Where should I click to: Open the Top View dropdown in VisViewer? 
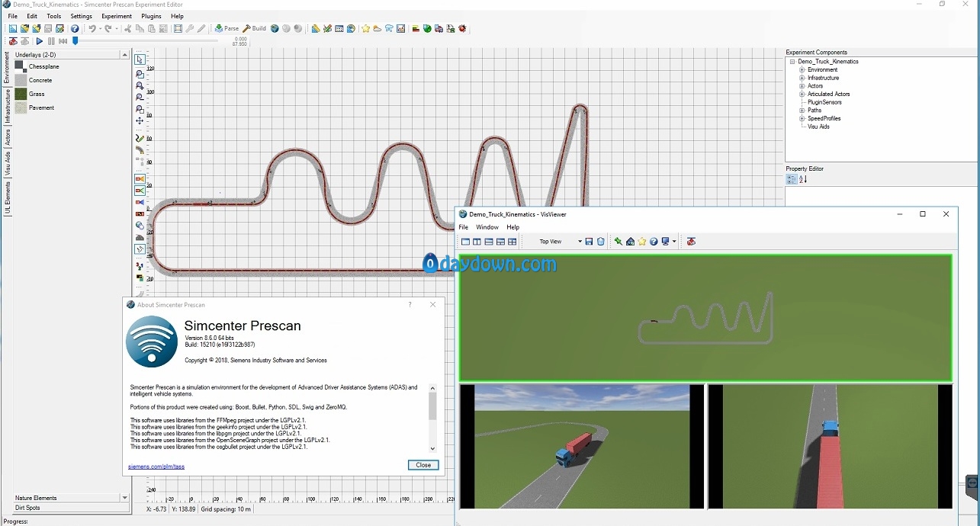click(580, 242)
